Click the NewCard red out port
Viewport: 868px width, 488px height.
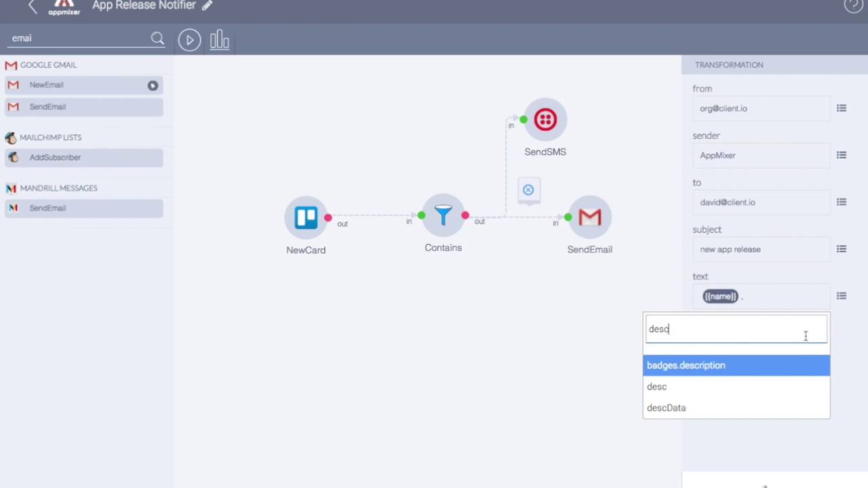point(328,218)
